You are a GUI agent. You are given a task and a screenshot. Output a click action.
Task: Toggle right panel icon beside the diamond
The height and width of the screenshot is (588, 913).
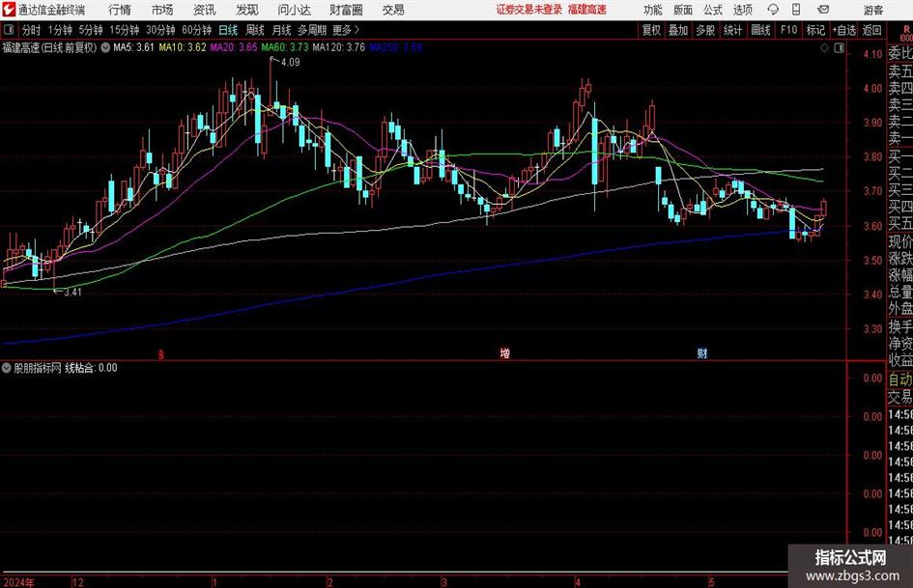pyautogui.click(x=839, y=48)
